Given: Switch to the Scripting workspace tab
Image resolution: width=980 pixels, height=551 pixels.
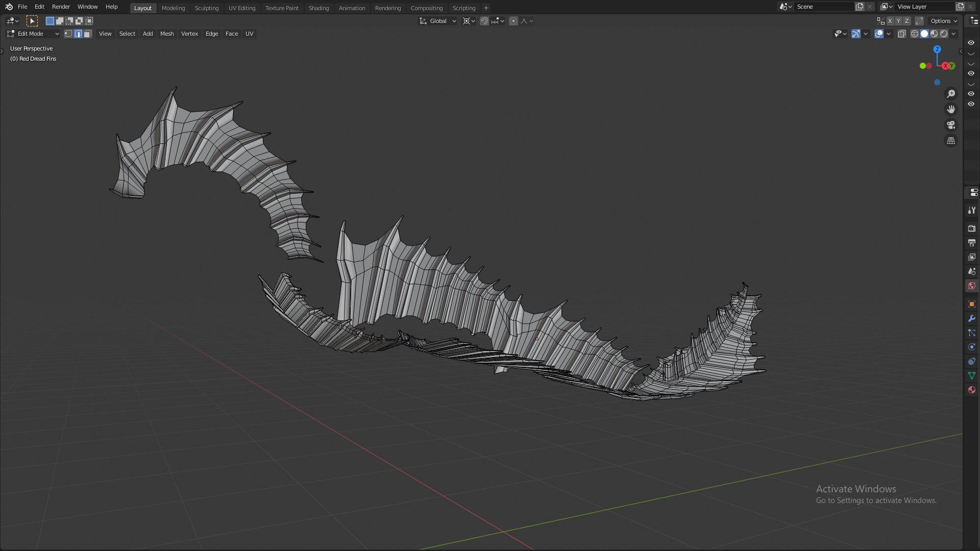Looking at the screenshot, I should (x=463, y=8).
